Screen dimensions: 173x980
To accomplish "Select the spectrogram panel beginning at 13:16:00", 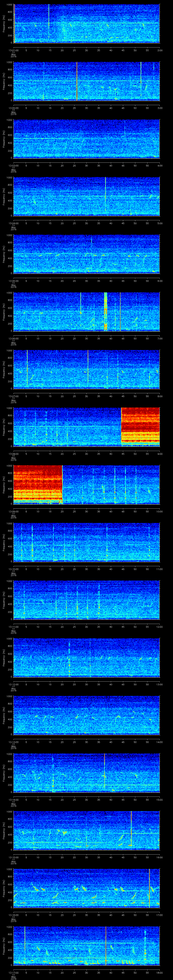I will (x=86, y=888).
